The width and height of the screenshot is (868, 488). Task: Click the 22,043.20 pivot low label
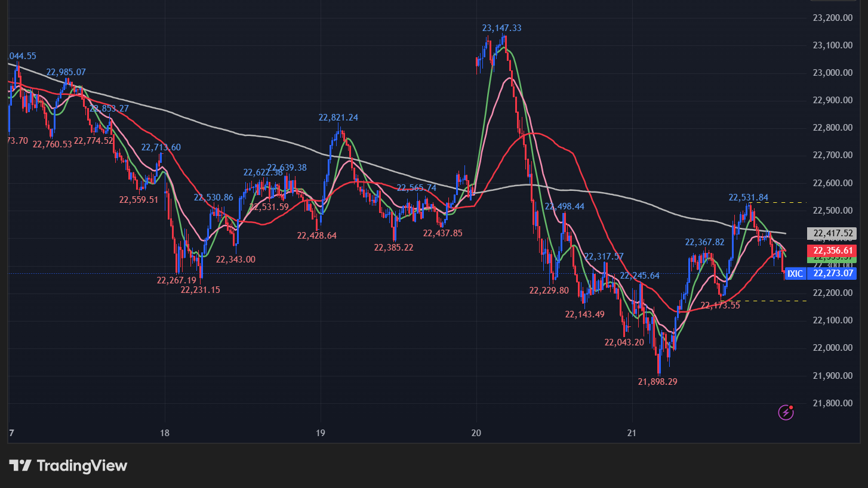click(x=624, y=342)
